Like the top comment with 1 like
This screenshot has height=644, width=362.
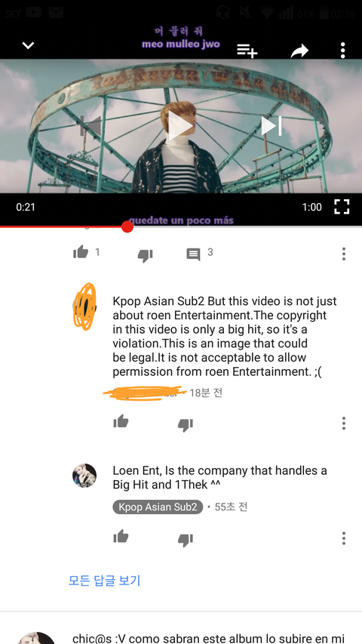coord(81,251)
